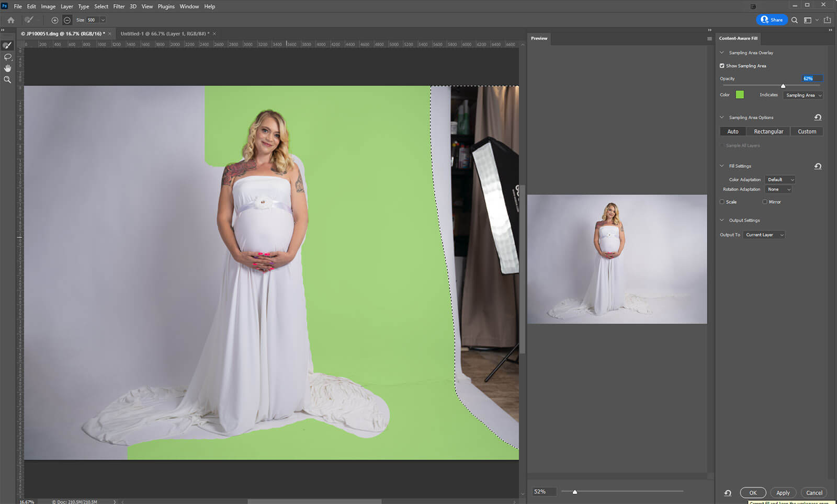Open the Indicates Sampling Area dropdown
The width and height of the screenshot is (837, 504).
pos(804,95)
